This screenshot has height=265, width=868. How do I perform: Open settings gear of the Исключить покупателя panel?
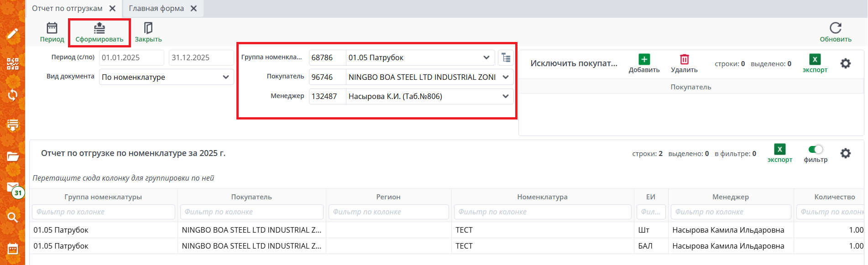845,63
